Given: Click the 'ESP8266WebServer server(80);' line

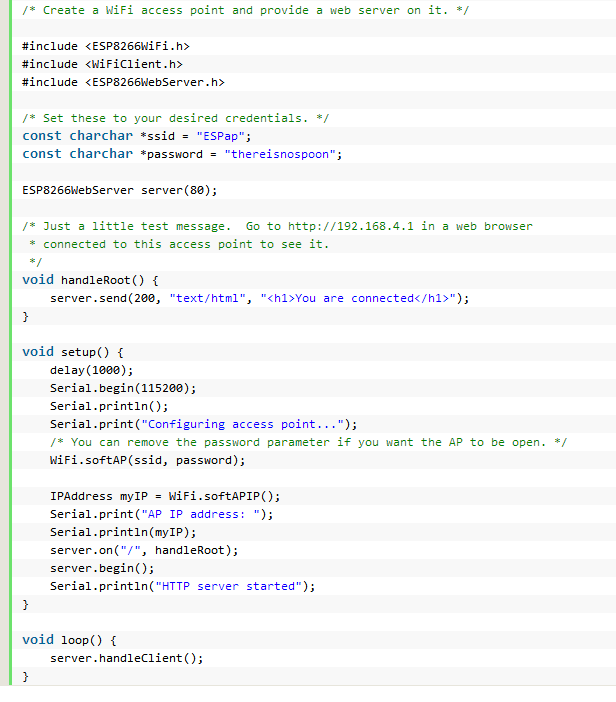Looking at the screenshot, I should tap(120, 190).
